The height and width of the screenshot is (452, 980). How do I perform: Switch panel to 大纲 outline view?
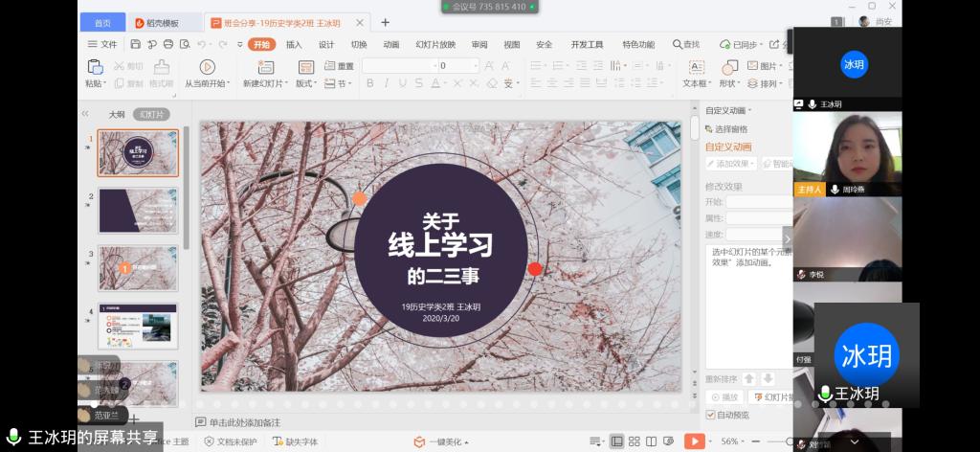click(x=116, y=114)
